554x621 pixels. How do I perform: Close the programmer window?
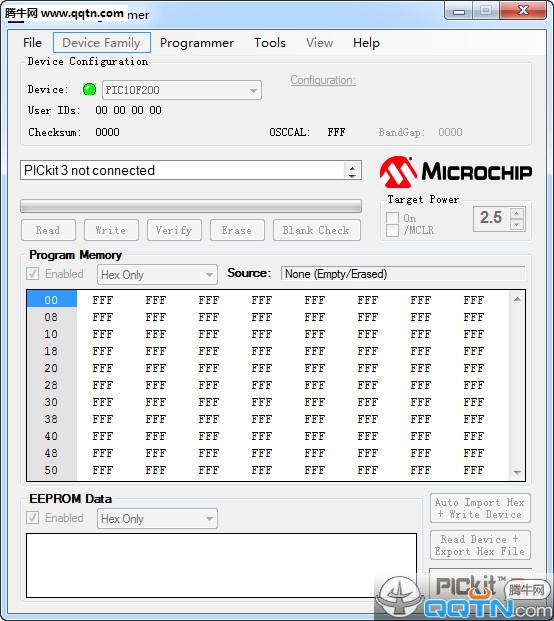(524, 10)
